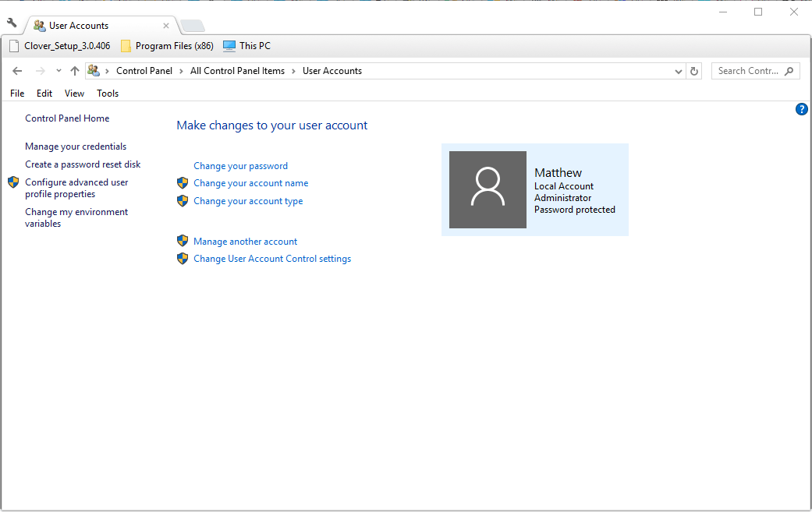This screenshot has width=812, height=512.
Task: Open Clover_Setup_3.0.406 bookmark
Action: [60, 46]
